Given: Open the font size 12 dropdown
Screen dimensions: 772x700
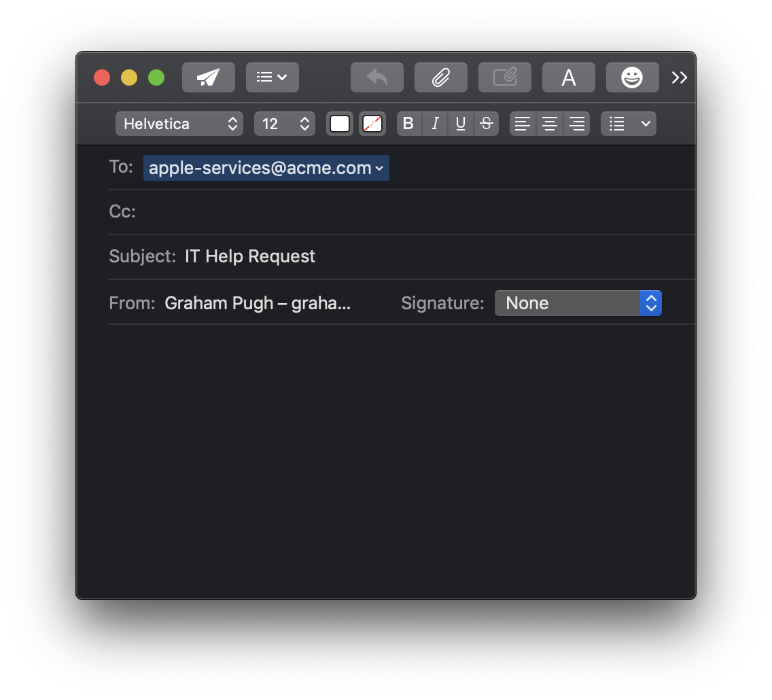Looking at the screenshot, I should click(285, 124).
